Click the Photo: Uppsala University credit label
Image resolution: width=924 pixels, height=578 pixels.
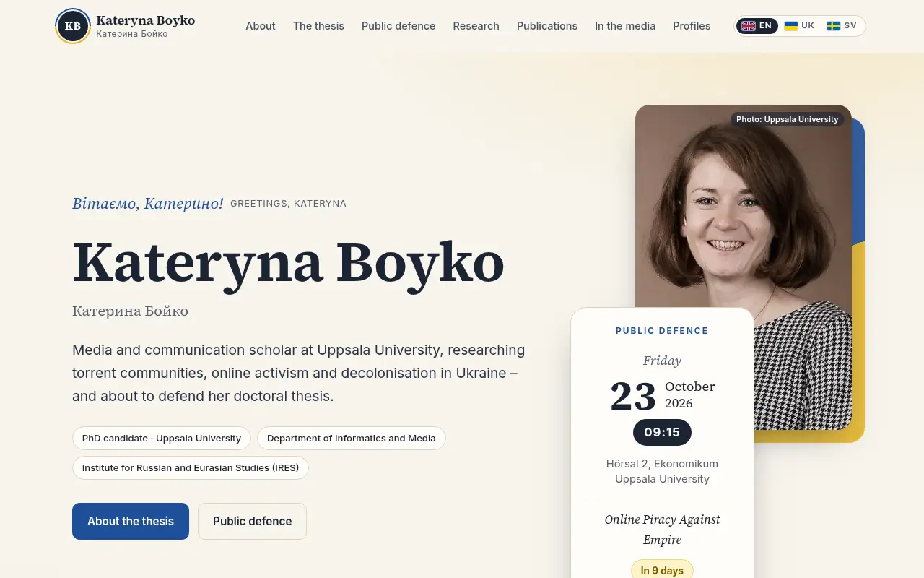[788, 119]
